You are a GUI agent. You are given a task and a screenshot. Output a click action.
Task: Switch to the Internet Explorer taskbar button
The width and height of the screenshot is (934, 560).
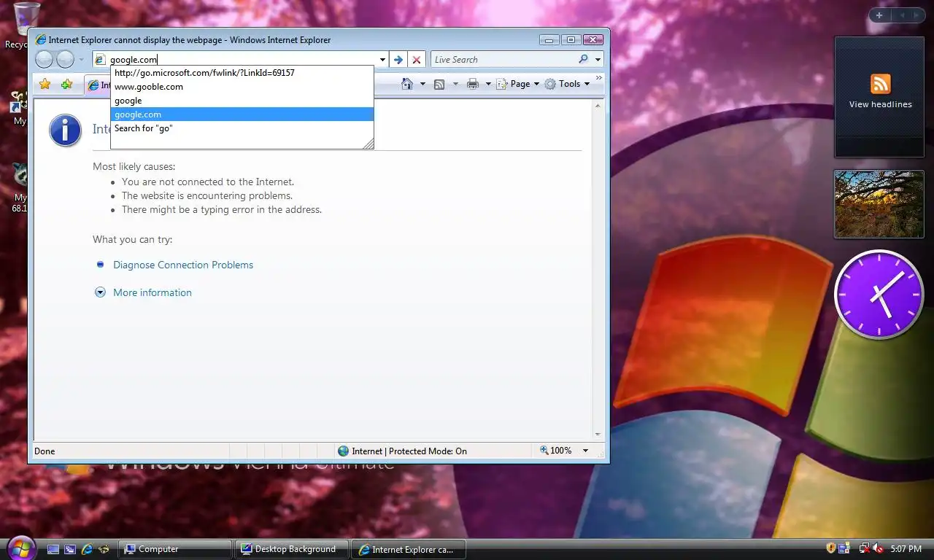click(409, 549)
